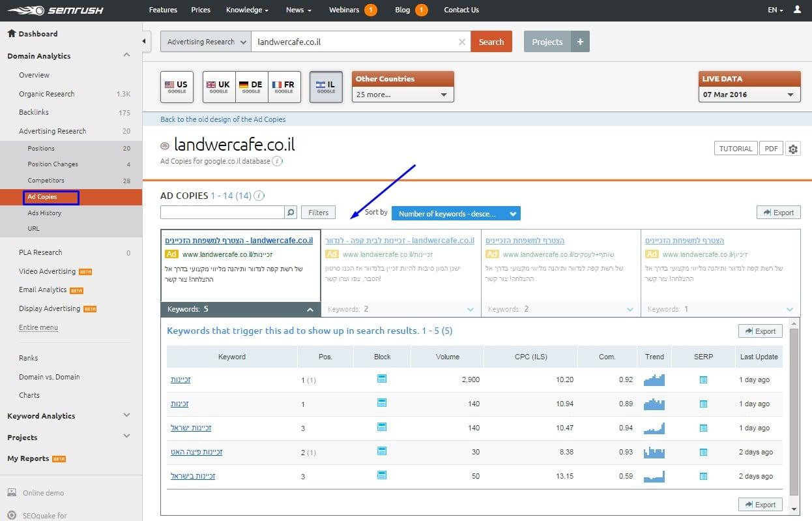Collapse the sidebar with the arrow handle

coord(145,42)
